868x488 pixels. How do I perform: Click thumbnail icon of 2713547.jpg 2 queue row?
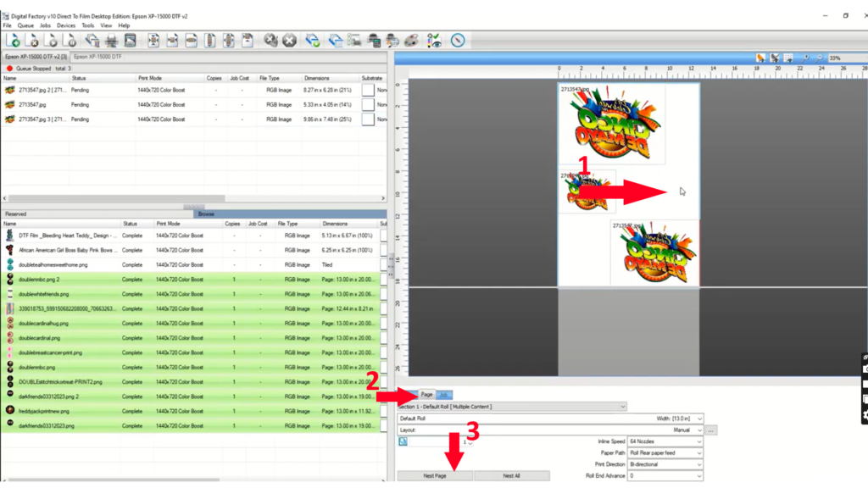(9, 90)
